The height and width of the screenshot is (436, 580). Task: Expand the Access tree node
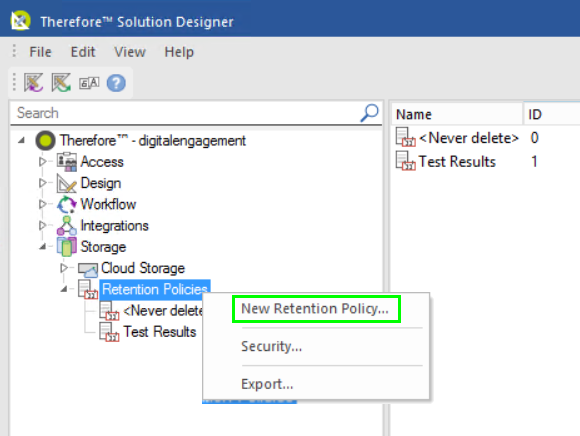[x=43, y=162]
